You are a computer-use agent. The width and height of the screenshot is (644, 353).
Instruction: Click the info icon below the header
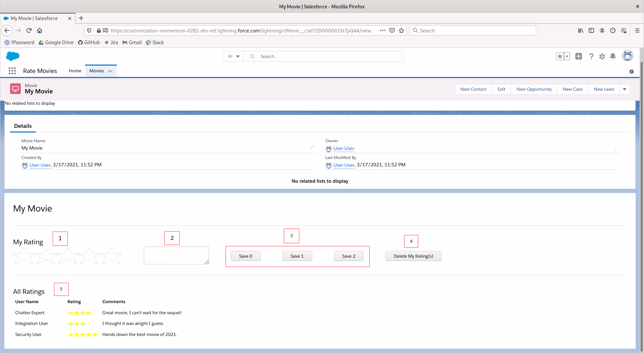coord(632,72)
